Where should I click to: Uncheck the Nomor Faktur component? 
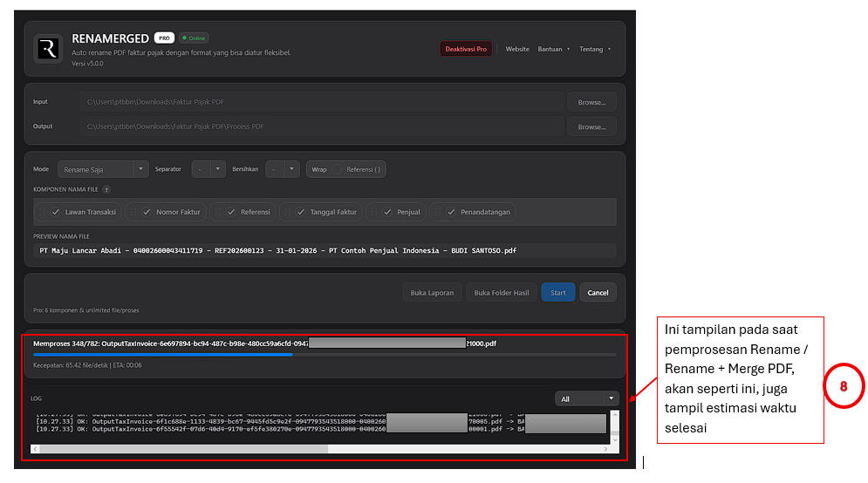[147, 212]
